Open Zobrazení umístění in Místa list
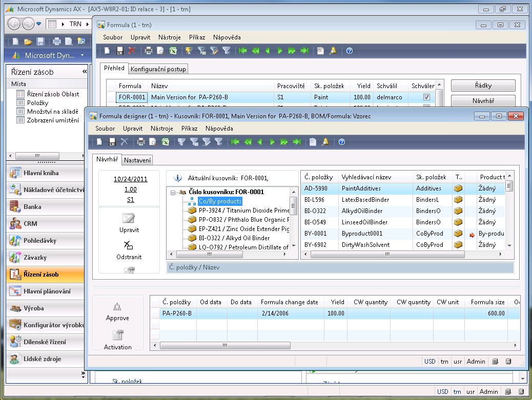The height and width of the screenshot is (400, 532). pyautogui.click(x=53, y=120)
